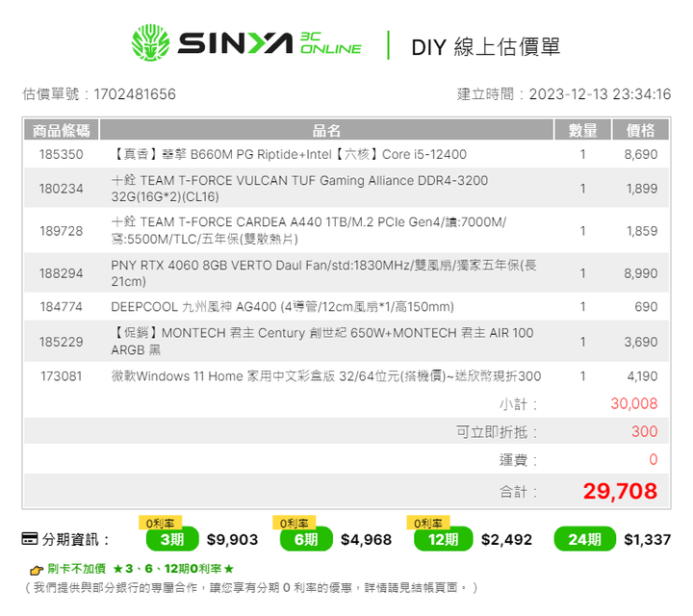This screenshot has width=693, height=616.
Task: Click the 合計 label
Action: click(x=518, y=492)
